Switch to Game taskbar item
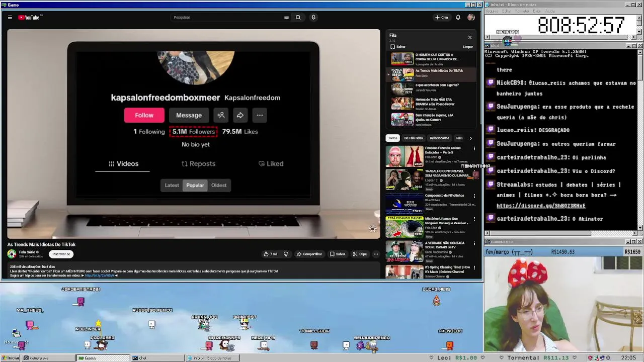644x362 pixels. click(103, 358)
